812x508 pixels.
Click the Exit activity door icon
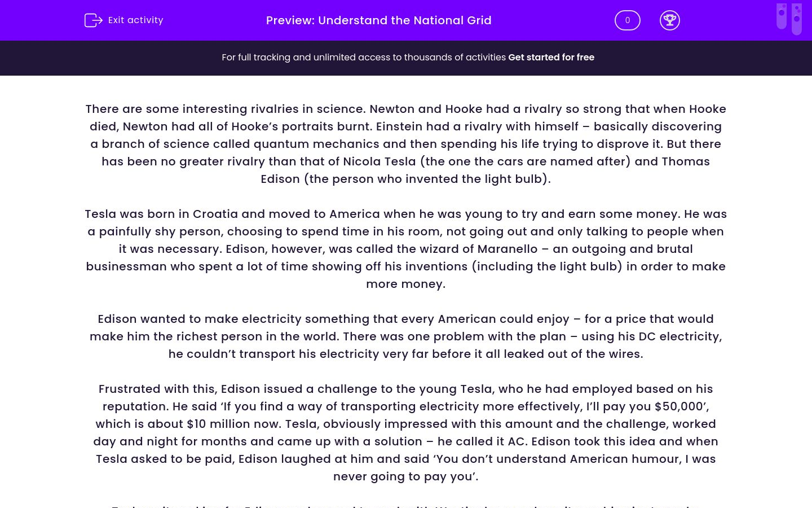pyautogui.click(x=93, y=20)
